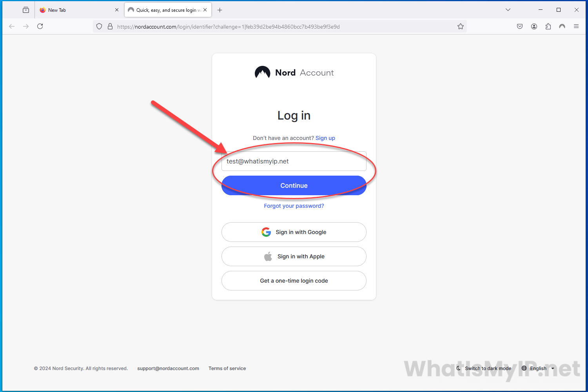Screen dimensions: 588x392
Task: Click the tracking protection shield icon
Action: (99, 27)
